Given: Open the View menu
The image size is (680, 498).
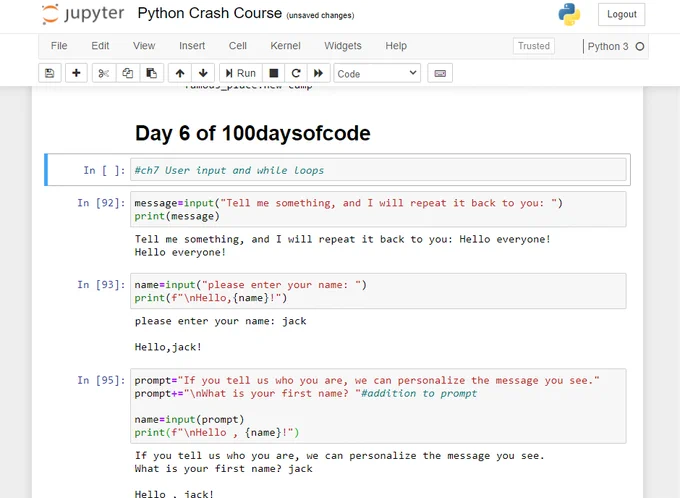Looking at the screenshot, I should tap(144, 46).
